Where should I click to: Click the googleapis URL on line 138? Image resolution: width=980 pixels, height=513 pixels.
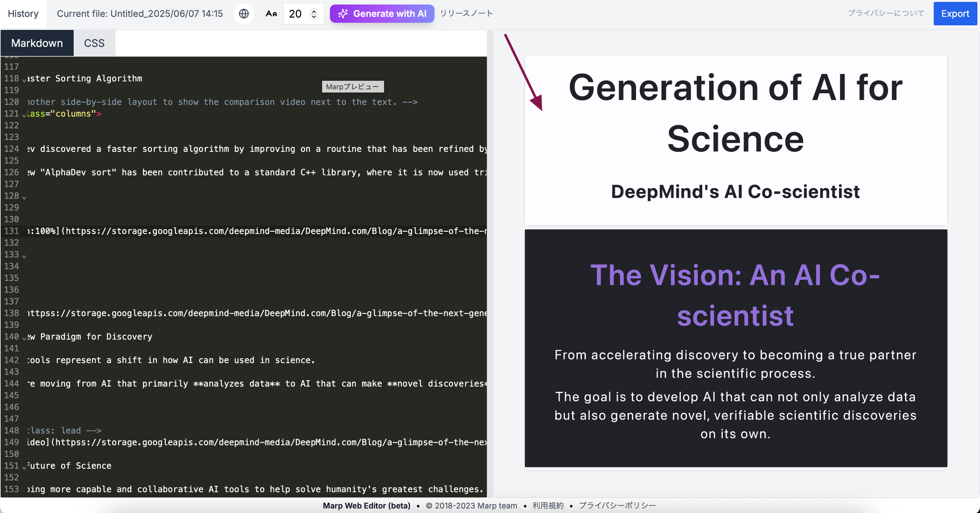tap(257, 313)
